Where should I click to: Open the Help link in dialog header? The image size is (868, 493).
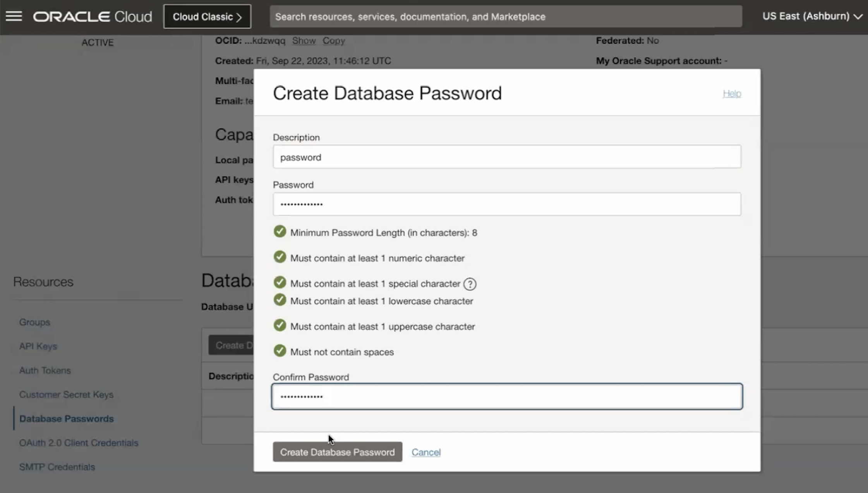coord(732,93)
